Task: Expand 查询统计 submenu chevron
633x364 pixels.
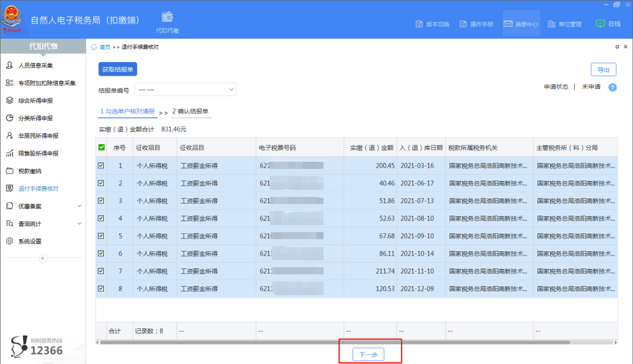Action: (x=80, y=223)
